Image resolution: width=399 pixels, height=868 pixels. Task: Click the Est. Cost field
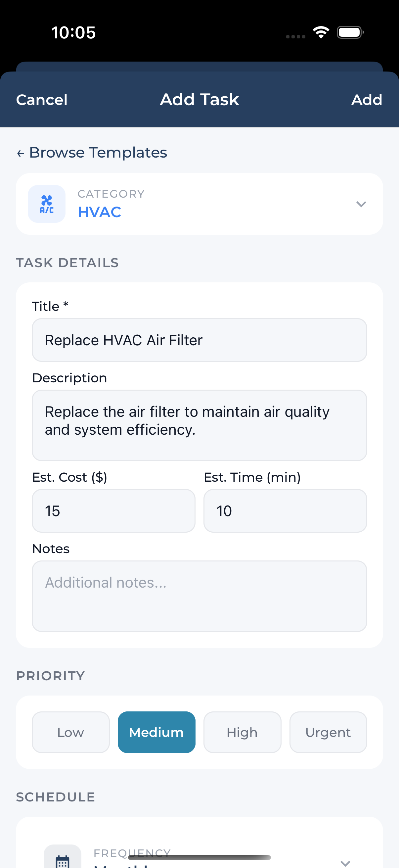114,511
